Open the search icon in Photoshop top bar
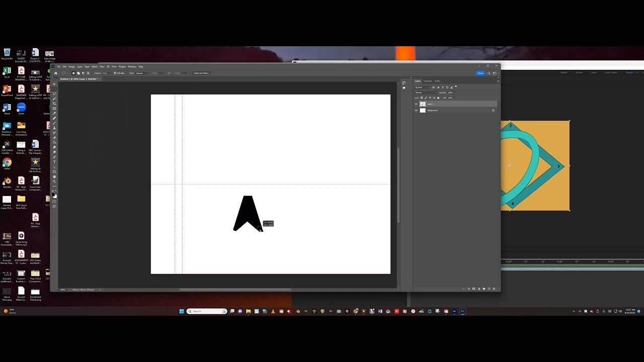 coord(489,73)
